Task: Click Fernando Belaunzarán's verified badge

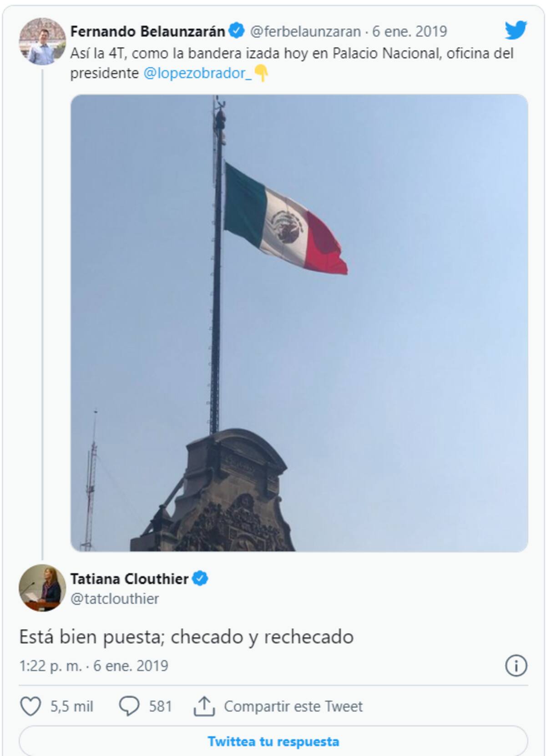Action: (237, 31)
